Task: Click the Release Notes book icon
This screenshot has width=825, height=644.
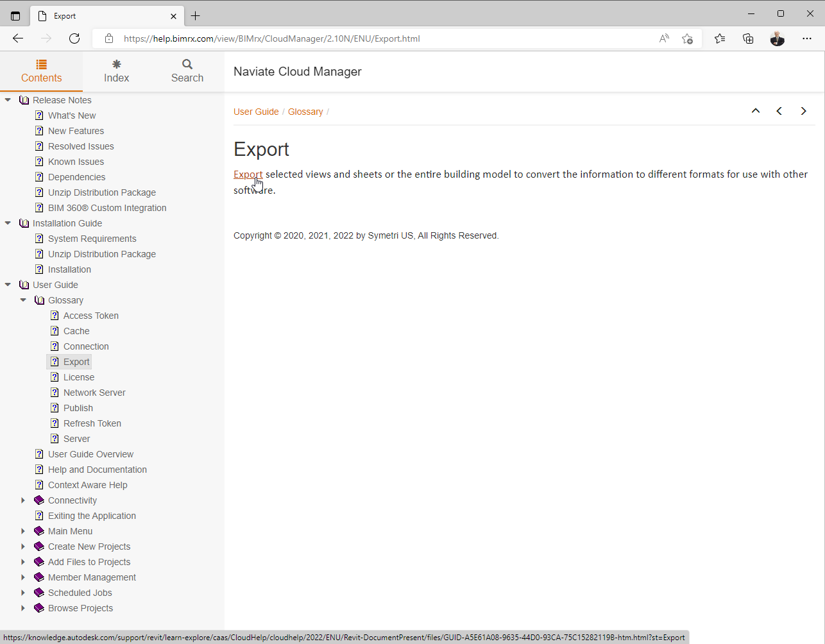Action: [x=24, y=100]
